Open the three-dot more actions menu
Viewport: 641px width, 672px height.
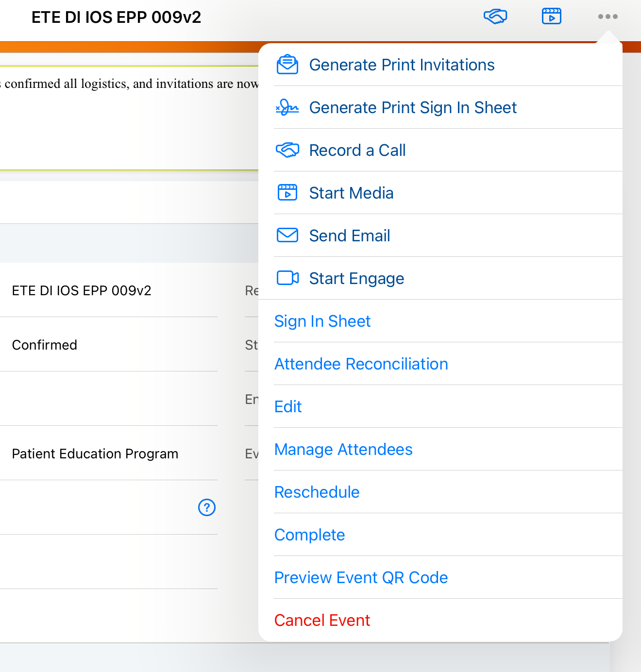607,17
